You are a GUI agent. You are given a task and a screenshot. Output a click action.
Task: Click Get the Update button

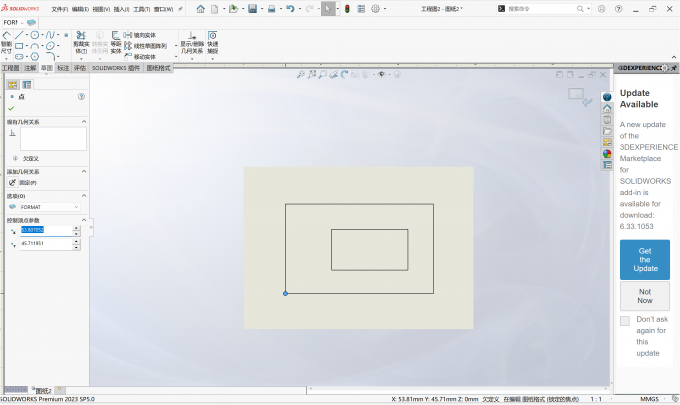tap(644, 259)
